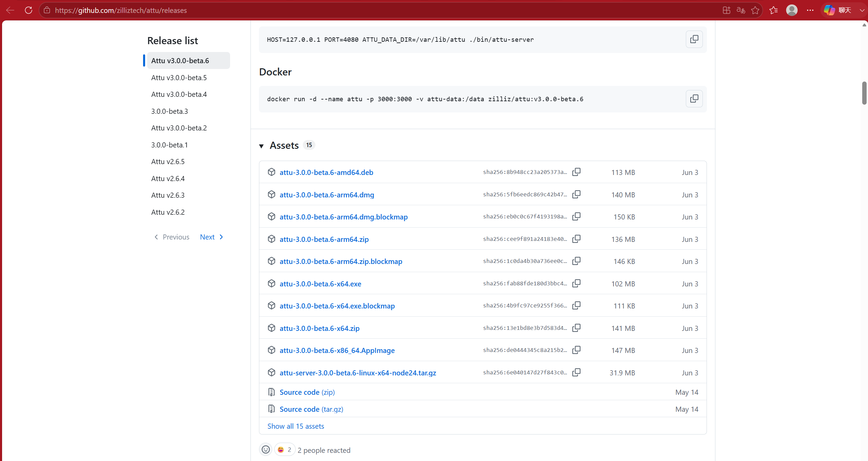This screenshot has width=868, height=461.
Task: Copy sha256 of arm64.dmg.blockmap asset
Action: click(576, 216)
